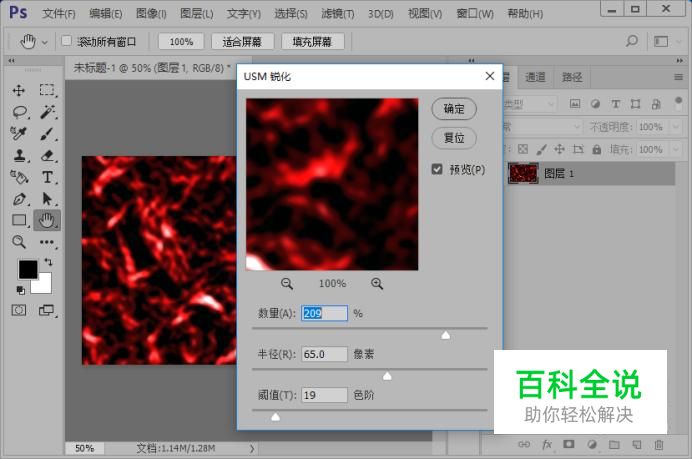The width and height of the screenshot is (692, 459).
Task: Toggle lock image pixels brush icon
Action: [541, 150]
